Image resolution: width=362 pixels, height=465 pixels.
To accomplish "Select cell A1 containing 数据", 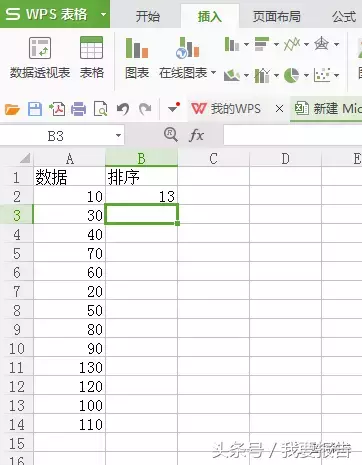I will [x=69, y=177].
